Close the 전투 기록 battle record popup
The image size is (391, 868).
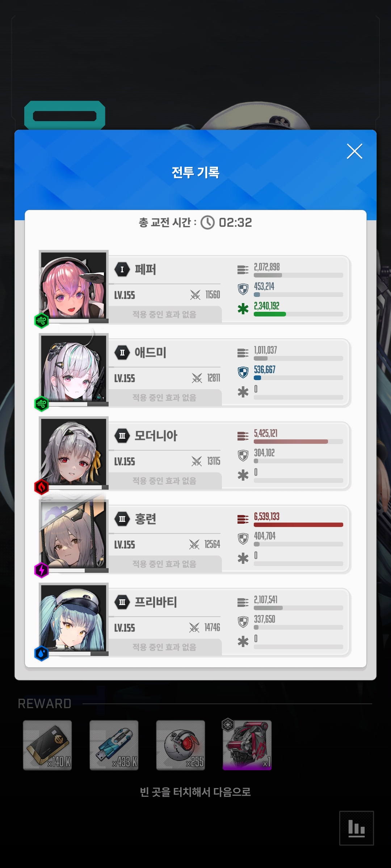click(x=354, y=151)
